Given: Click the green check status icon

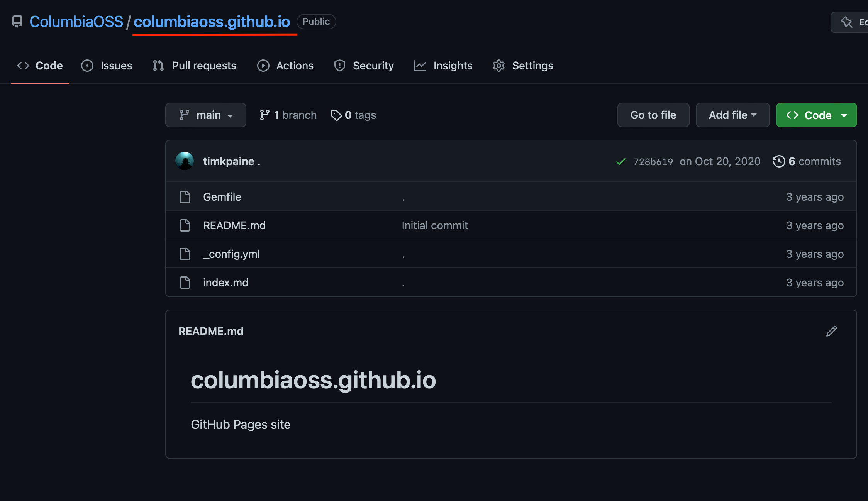Looking at the screenshot, I should [x=620, y=162].
